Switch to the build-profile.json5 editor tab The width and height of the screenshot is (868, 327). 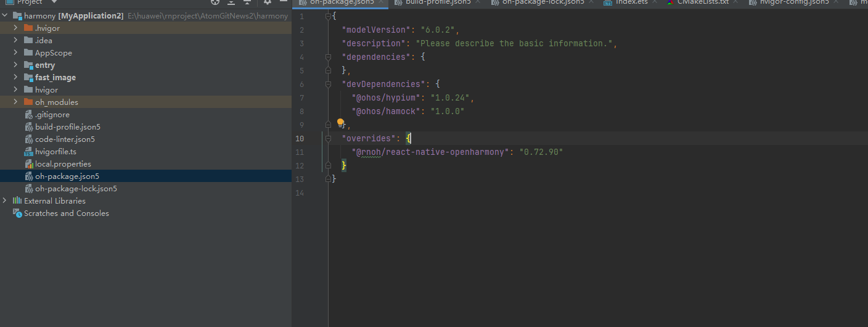(438, 3)
